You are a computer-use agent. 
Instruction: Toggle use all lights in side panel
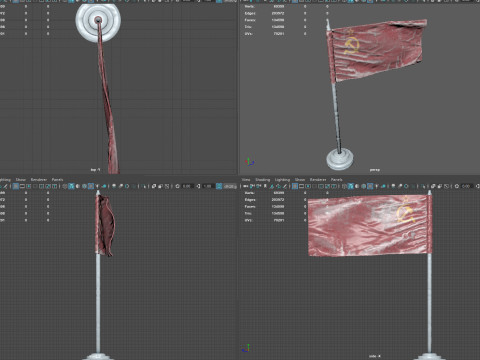[377, 186]
